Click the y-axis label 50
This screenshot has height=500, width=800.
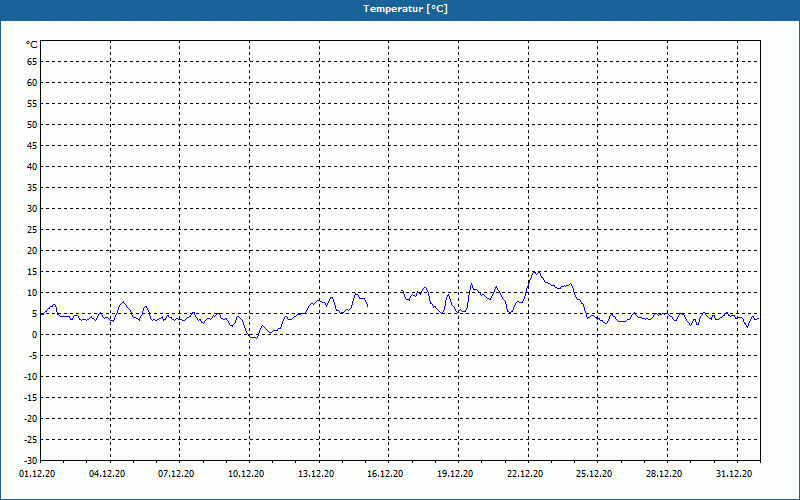tap(32, 124)
